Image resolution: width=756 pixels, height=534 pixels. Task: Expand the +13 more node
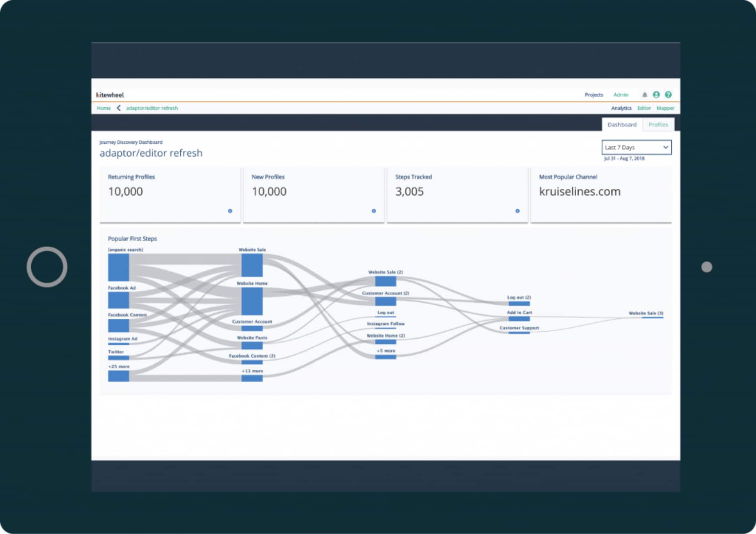tap(252, 379)
